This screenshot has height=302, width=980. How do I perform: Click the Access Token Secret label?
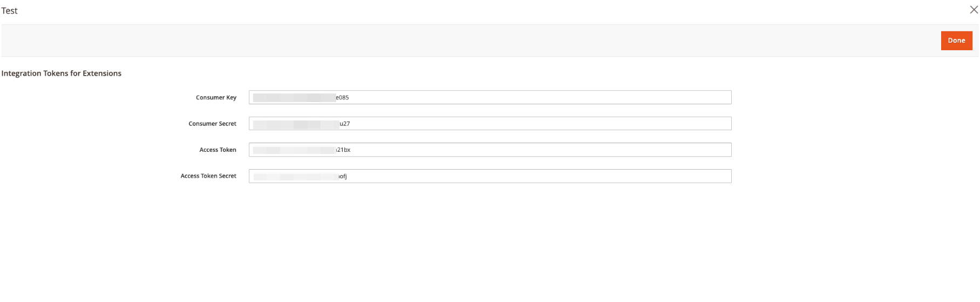208,176
